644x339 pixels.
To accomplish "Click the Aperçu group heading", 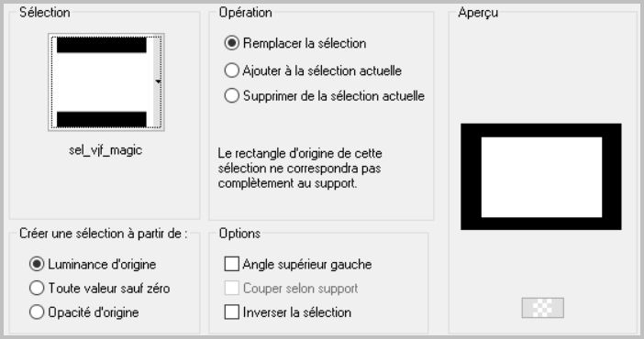I will click(478, 12).
